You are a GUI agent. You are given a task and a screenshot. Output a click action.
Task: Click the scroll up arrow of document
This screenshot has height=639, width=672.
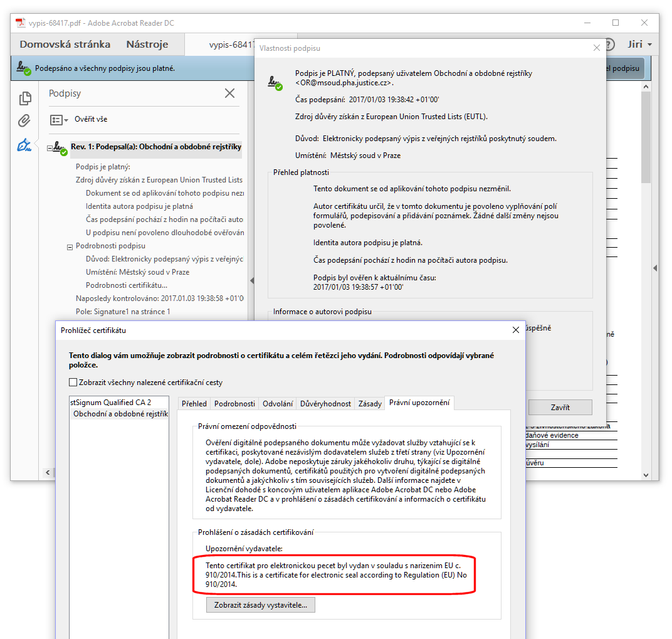646,87
